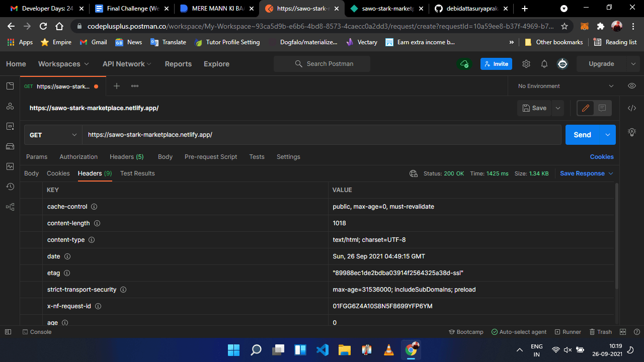Image resolution: width=644 pixels, height=362 pixels.
Task: Show info for content-length header
Action: tap(97, 223)
